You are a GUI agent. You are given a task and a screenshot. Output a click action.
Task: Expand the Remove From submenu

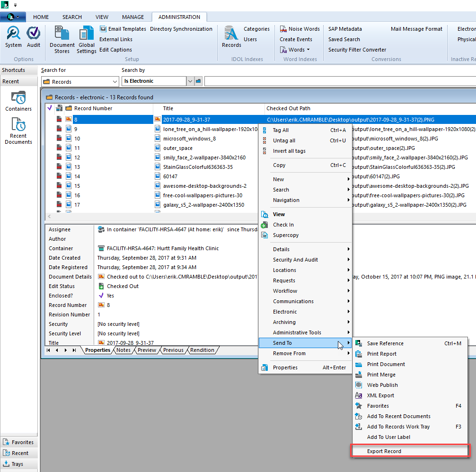(305, 353)
